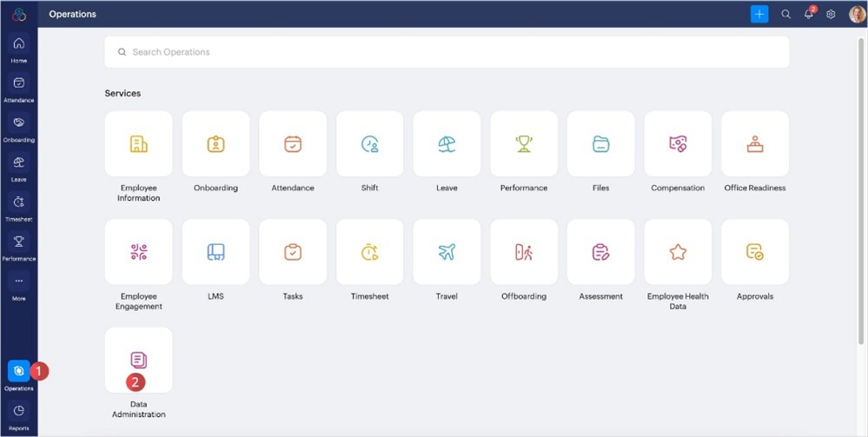Open the Approvals service

[x=754, y=252]
